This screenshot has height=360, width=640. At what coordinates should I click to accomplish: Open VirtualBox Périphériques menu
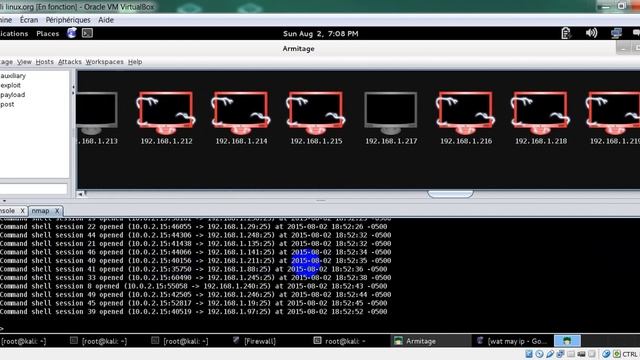[68, 20]
